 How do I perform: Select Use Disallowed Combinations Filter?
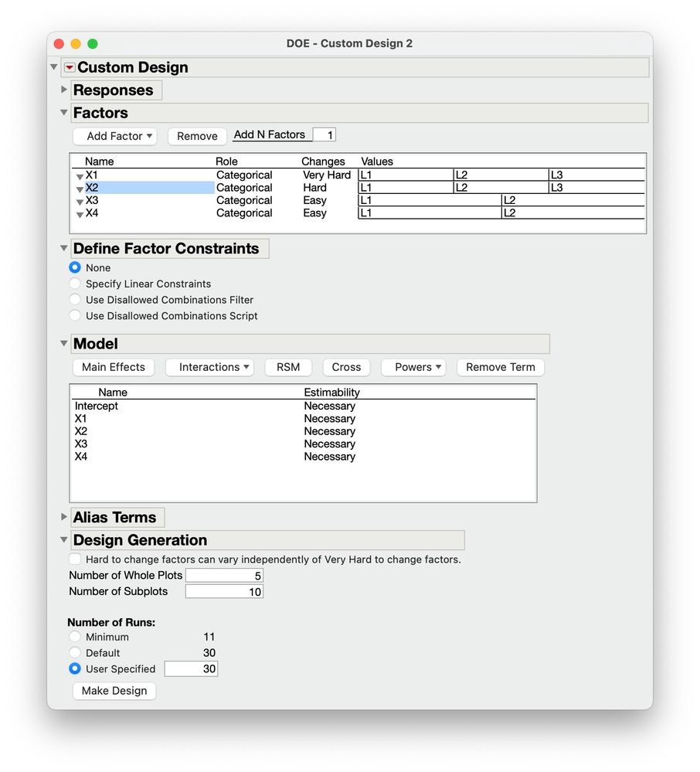[x=75, y=300]
